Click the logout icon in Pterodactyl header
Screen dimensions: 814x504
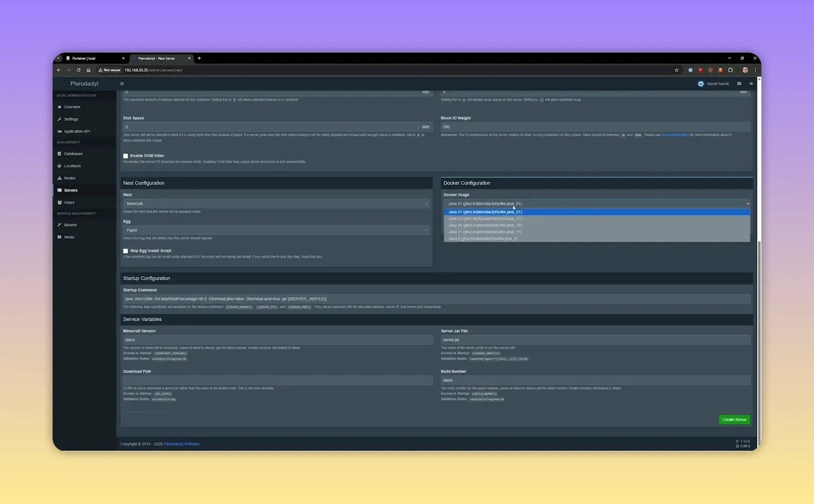(751, 84)
